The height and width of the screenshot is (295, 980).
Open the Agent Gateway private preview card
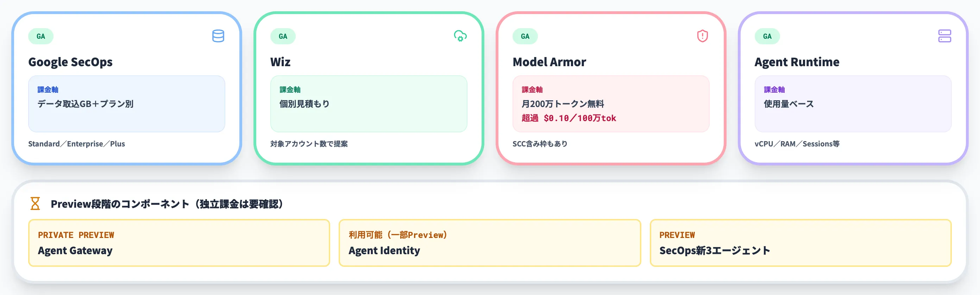pyautogui.click(x=179, y=243)
